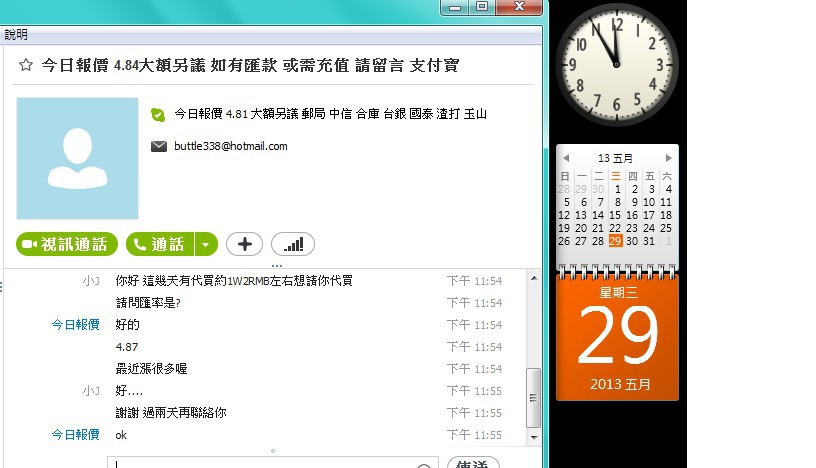Select day 15 in the calendar gadget

pos(615,215)
